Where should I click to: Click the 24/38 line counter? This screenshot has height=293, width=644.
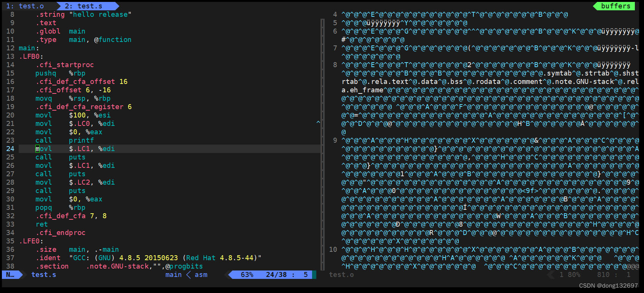click(x=276, y=275)
